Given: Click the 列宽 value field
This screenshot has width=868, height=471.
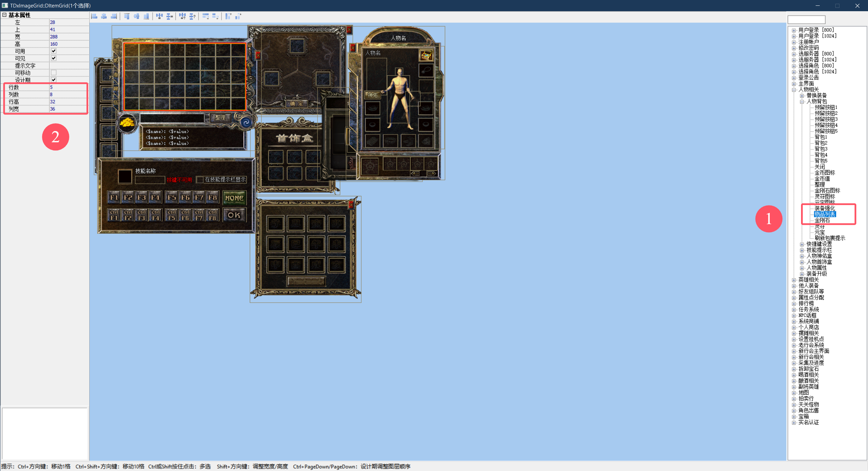Looking at the screenshot, I should point(69,109).
